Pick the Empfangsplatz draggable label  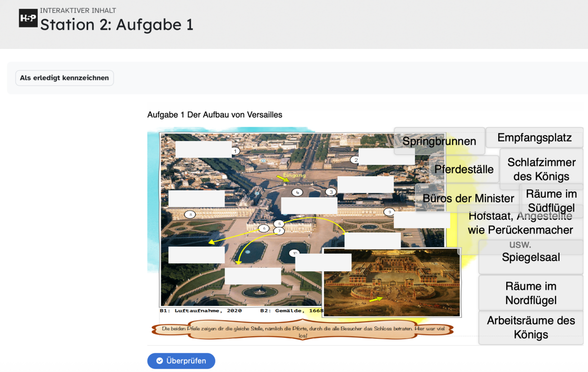(534, 138)
